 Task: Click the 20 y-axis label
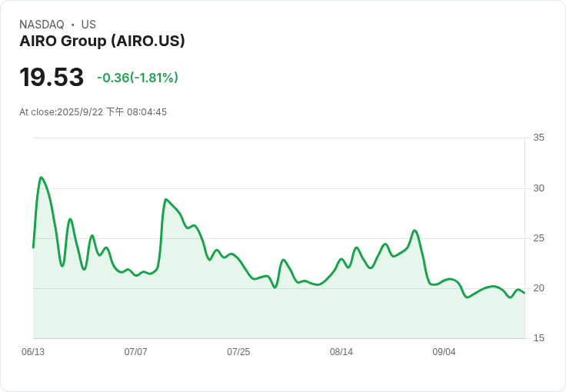click(538, 288)
